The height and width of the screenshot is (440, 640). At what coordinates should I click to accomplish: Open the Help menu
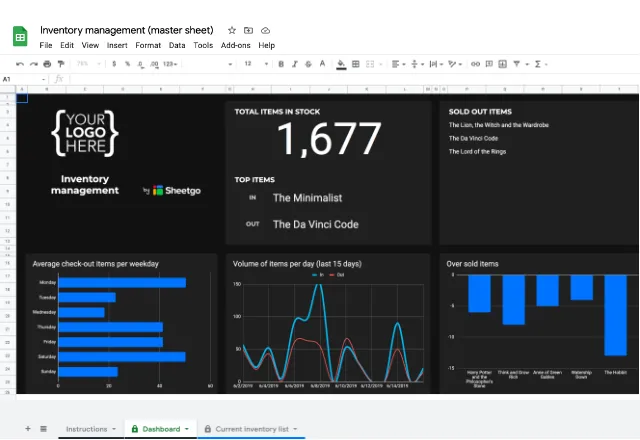point(267,45)
